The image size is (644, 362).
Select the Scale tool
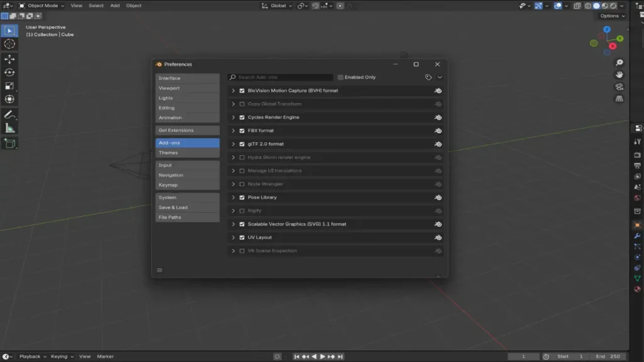tap(9, 85)
